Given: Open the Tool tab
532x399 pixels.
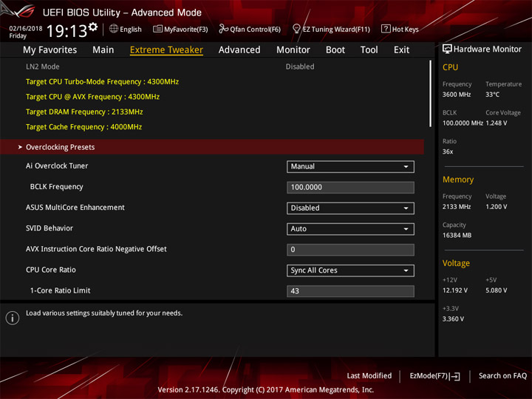Looking at the screenshot, I should coord(369,50).
